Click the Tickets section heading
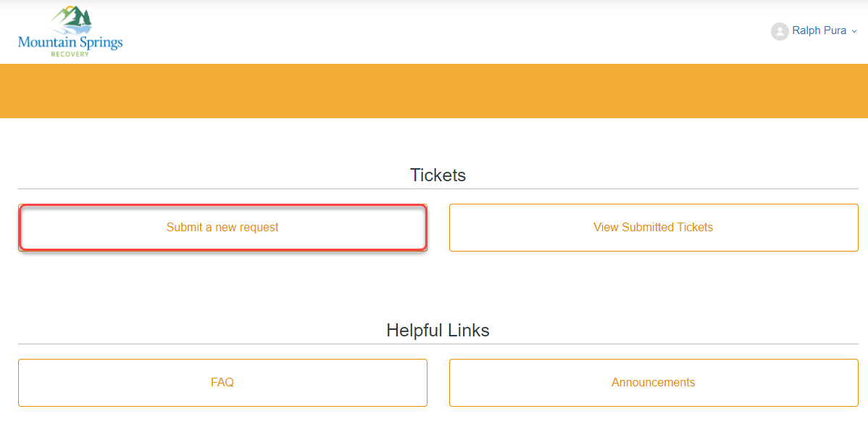This screenshot has width=868, height=427. coord(438,175)
